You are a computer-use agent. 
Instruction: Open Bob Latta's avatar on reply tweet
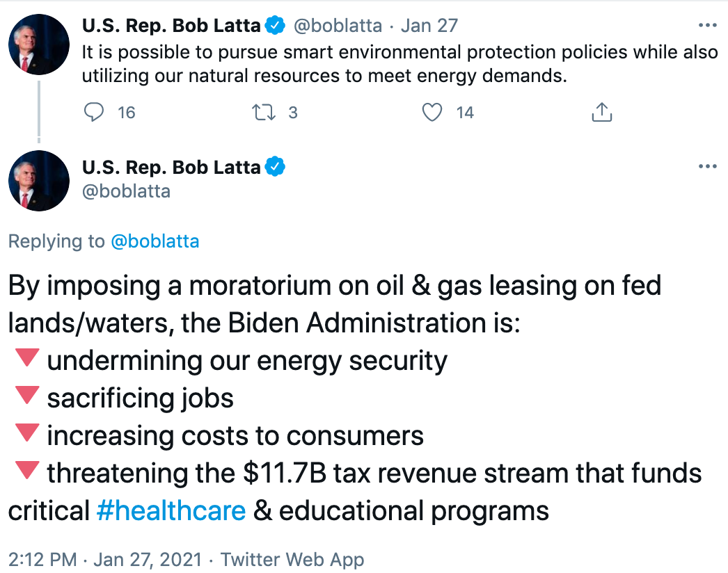tap(38, 180)
